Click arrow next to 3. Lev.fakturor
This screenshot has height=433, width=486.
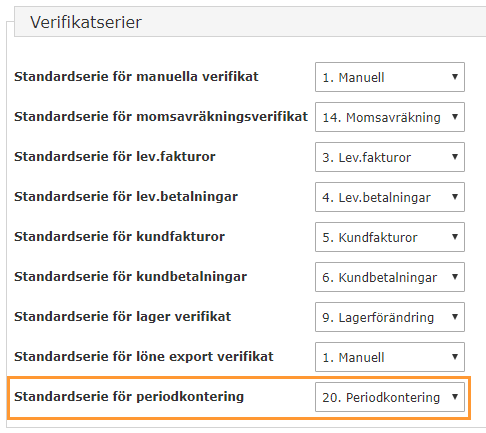coord(455,157)
